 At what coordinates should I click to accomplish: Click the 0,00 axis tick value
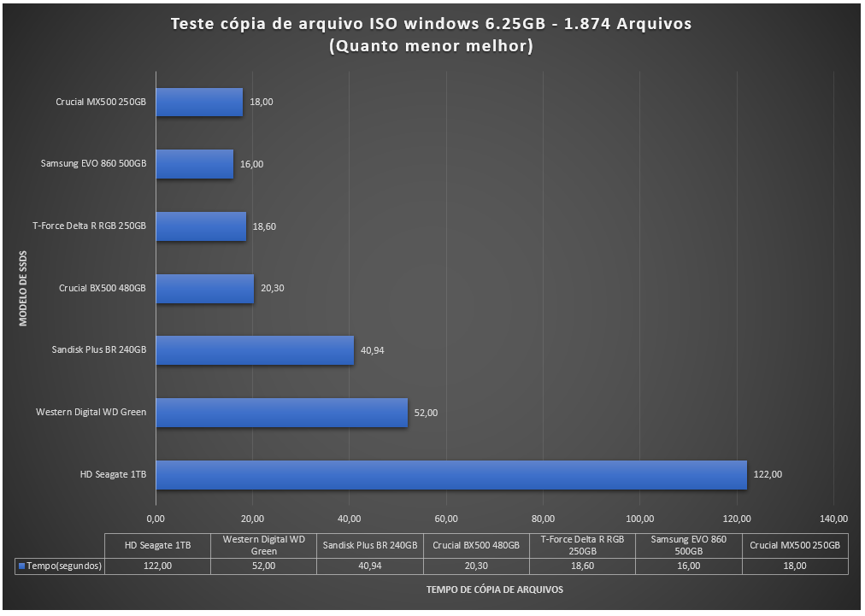pos(156,519)
